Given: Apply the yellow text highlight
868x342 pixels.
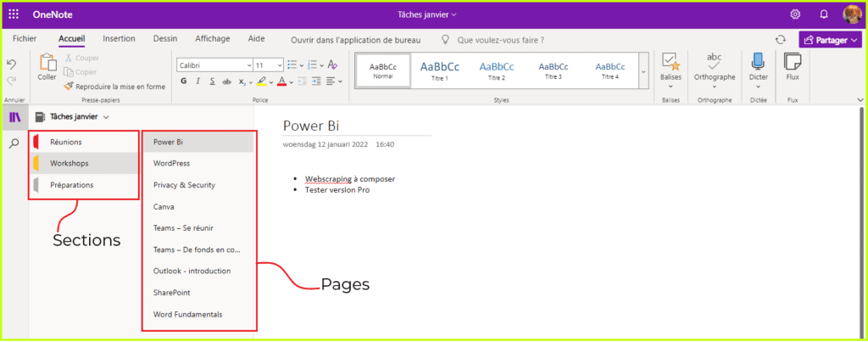Looking at the screenshot, I should [262, 81].
